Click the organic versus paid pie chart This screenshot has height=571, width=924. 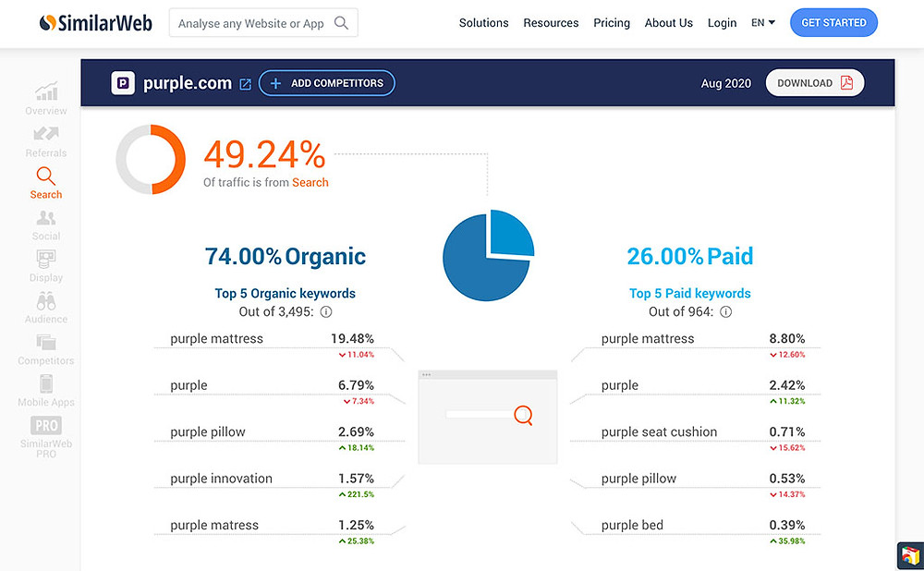[x=488, y=255]
